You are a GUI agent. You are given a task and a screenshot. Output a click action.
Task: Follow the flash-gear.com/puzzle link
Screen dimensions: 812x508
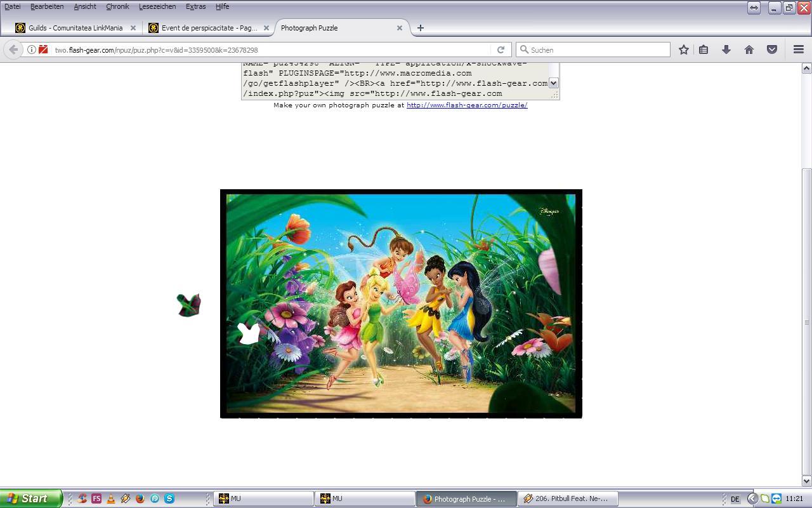[467, 105]
